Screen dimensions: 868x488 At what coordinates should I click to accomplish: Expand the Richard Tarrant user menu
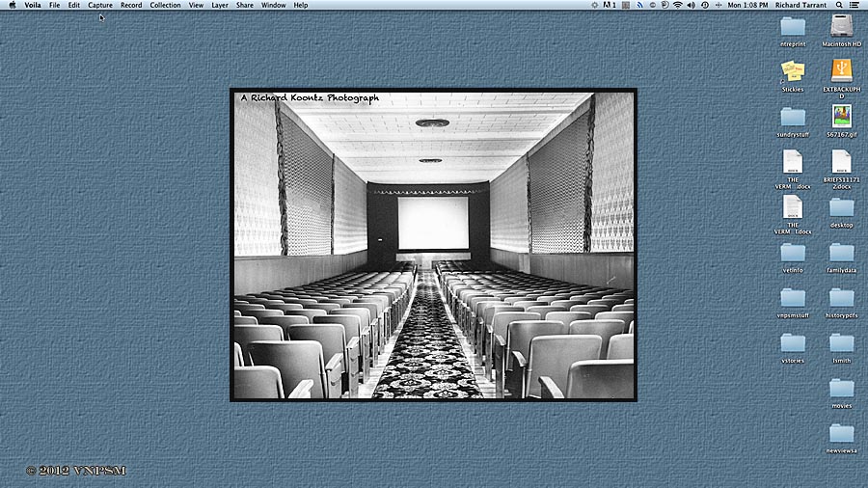pyautogui.click(x=800, y=5)
